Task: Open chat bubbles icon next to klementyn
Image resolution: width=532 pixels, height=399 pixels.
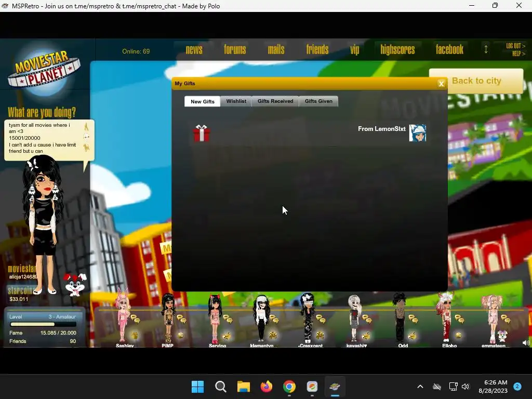Action: pyautogui.click(x=274, y=319)
